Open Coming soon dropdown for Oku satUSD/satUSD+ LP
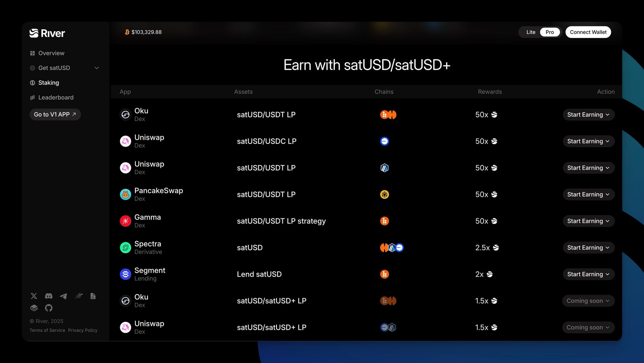Image resolution: width=644 pixels, height=363 pixels. (588, 301)
